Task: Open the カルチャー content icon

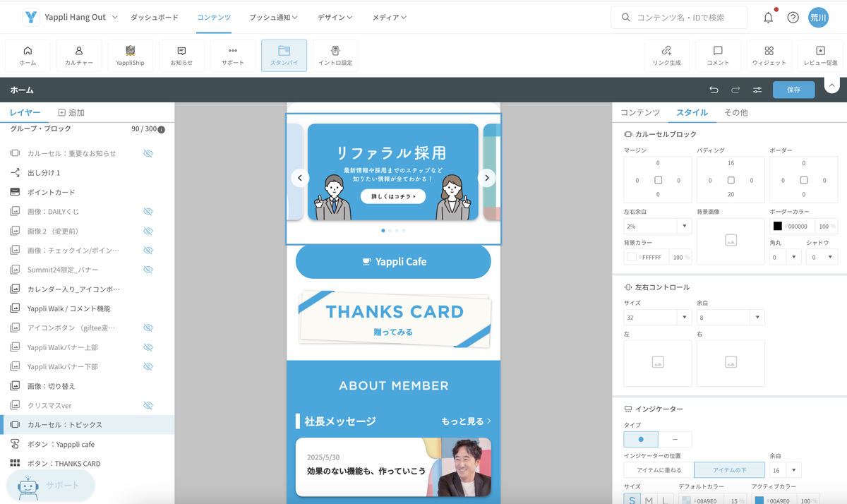Action: click(x=79, y=55)
